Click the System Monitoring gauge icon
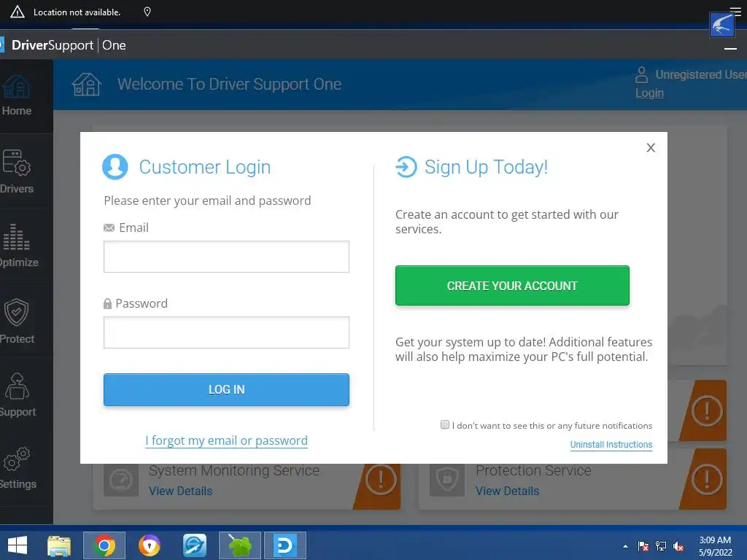This screenshot has width=747, height=560. (121, 481)
